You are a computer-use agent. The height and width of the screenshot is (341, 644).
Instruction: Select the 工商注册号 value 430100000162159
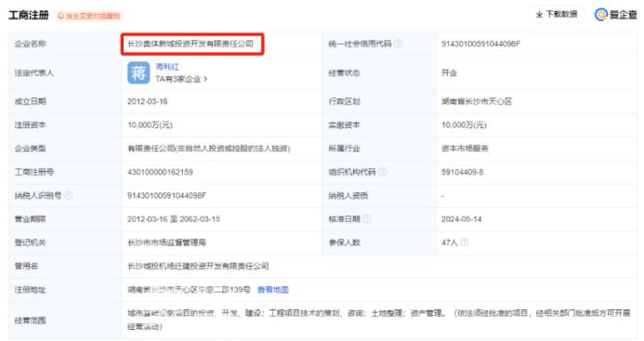[x=160, y=172]
